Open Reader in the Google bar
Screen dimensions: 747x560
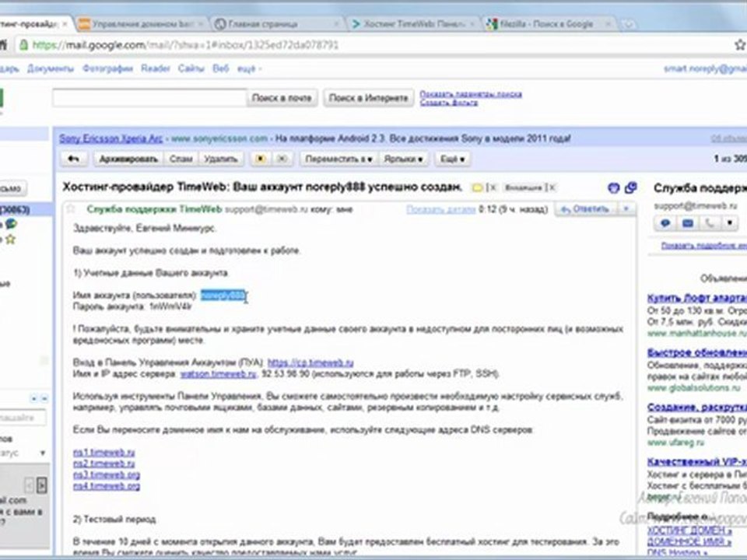pyautogui.click(x=156, y=69)
